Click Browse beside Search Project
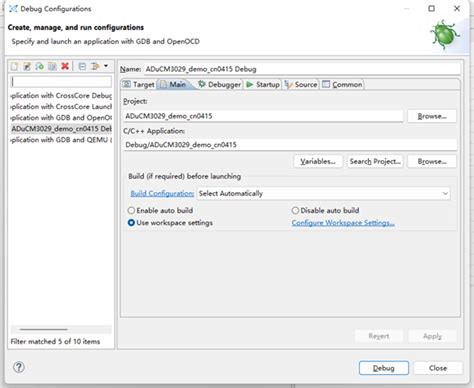This screenshot has height=388, width=474. coord(432,161)
